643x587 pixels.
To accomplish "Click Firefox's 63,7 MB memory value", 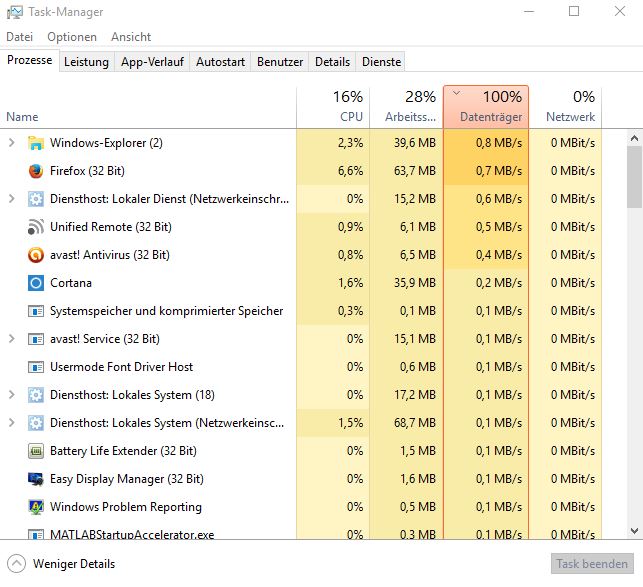I will tap(415, 171).
